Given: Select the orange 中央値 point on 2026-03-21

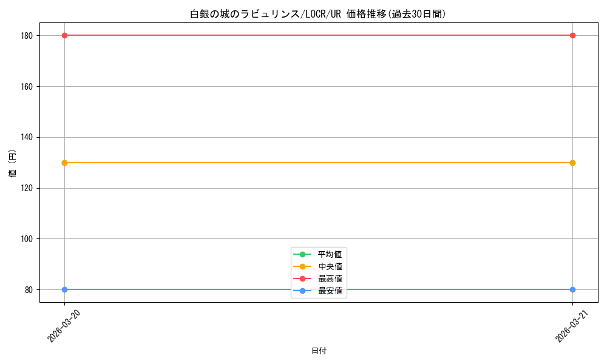Looking at the screenshot, I should click(572, 163).
